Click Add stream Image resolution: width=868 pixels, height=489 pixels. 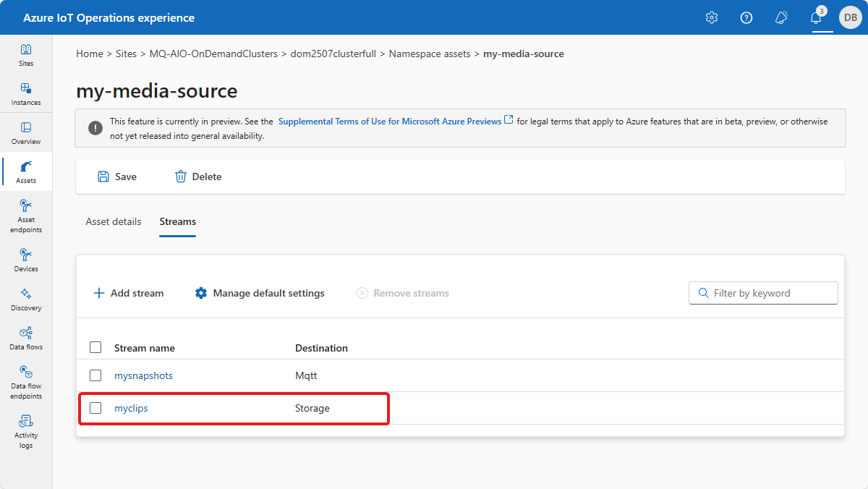point(129,293)
